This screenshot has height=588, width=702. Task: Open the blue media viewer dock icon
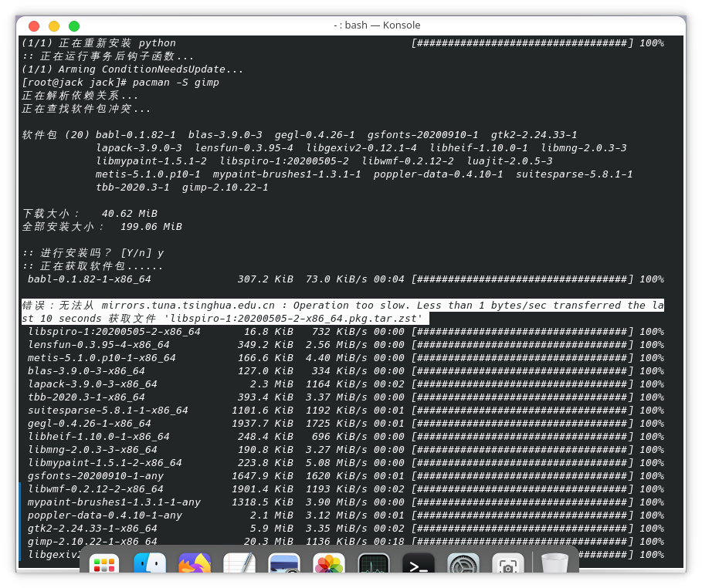coord(284,566)
